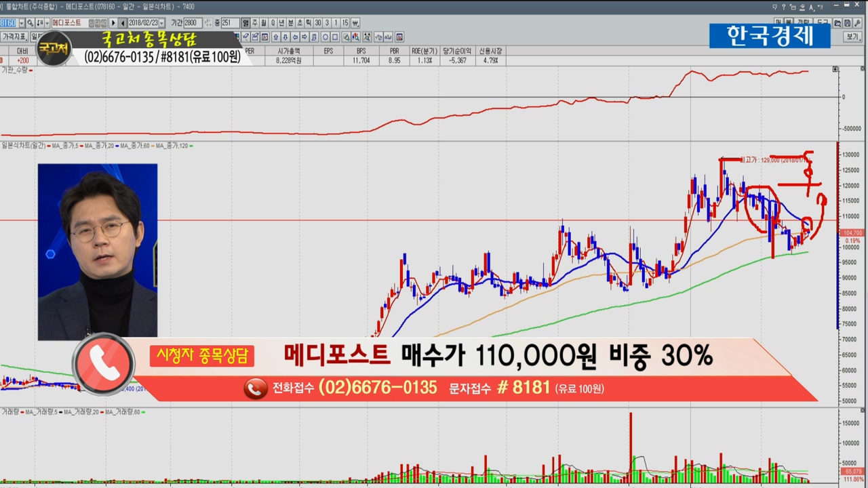This screenshot has height=488, width=868.
Task: Click the play backward triangle button
Action: [122, 23]
